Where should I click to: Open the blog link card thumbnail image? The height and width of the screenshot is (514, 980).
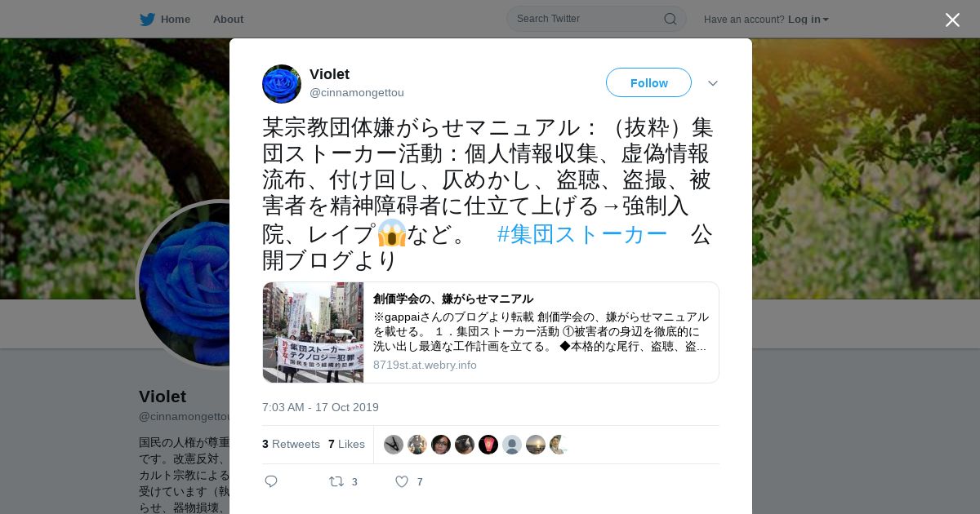tap(313, 332)
